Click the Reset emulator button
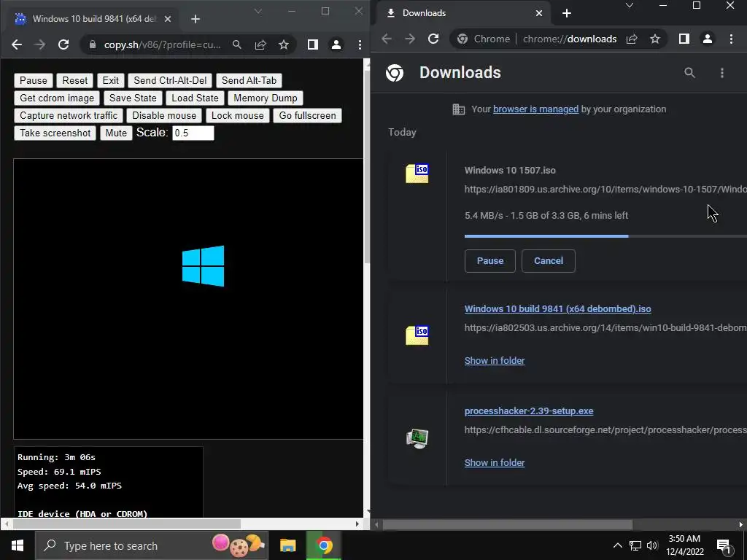This screenshot has width=747, height=560. pyautogui.click(x=75, y=80)
